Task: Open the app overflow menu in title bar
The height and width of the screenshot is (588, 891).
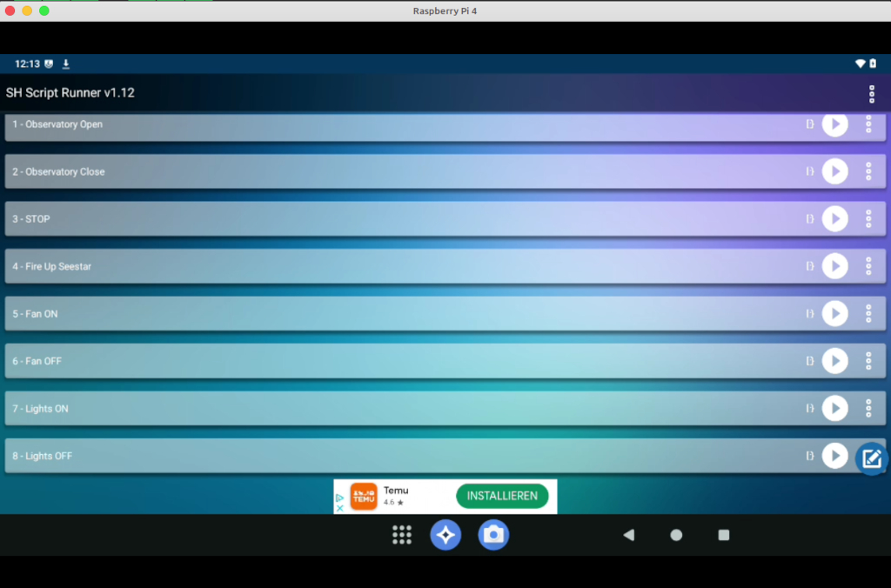Action: tap(872, 94)
